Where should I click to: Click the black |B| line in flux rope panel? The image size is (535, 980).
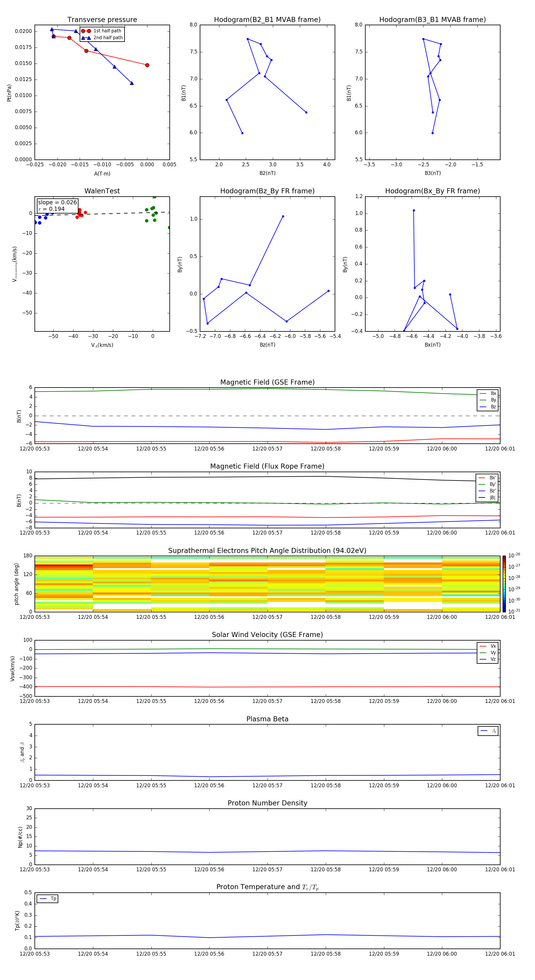coord(267,477)
